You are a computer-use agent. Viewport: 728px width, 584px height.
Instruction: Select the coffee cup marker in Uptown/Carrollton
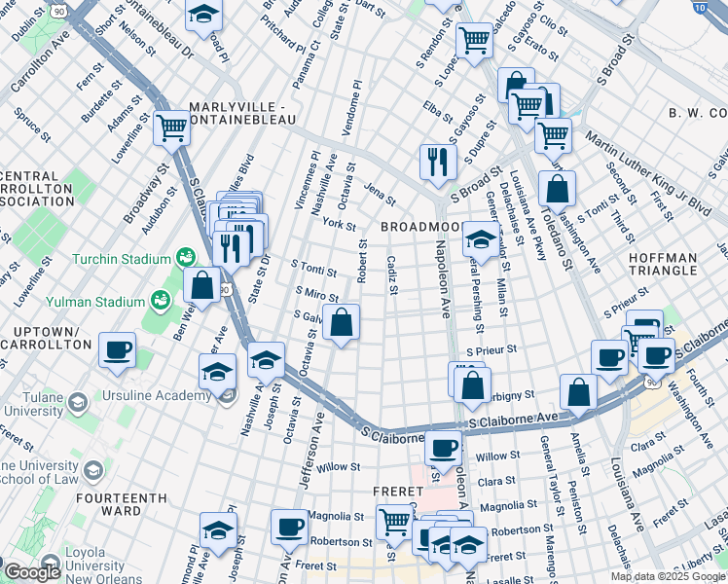coord(117,351)
